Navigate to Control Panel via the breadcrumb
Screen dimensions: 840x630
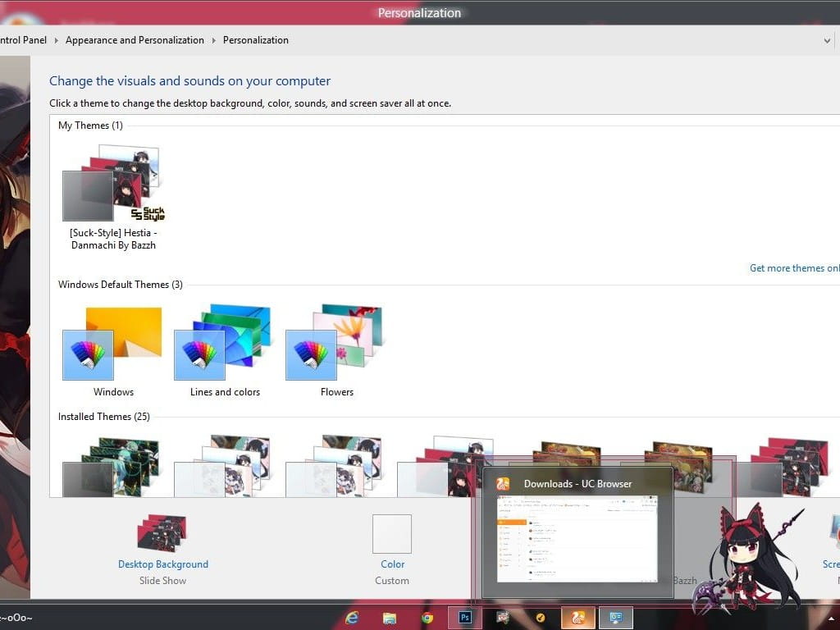(23, 40)
